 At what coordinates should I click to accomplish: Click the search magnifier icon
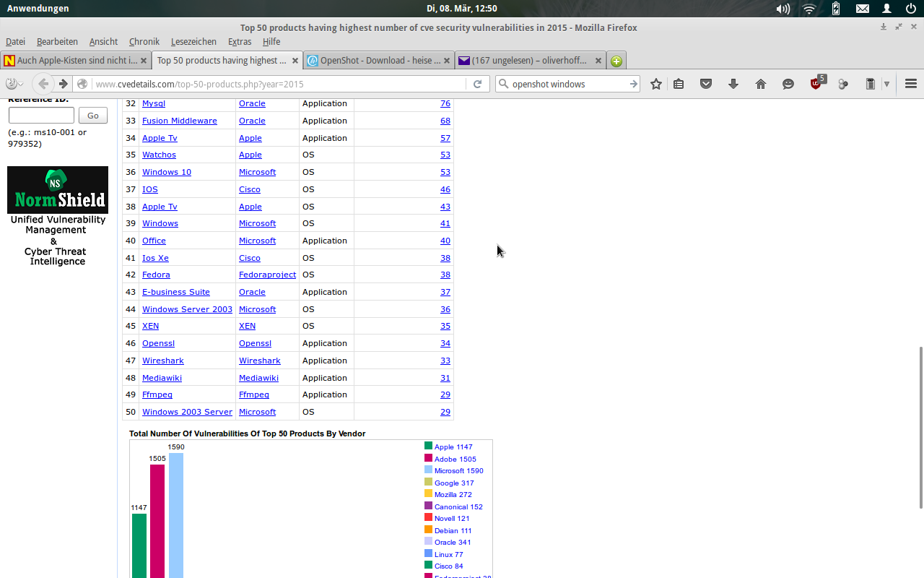[x=504, y=84]
